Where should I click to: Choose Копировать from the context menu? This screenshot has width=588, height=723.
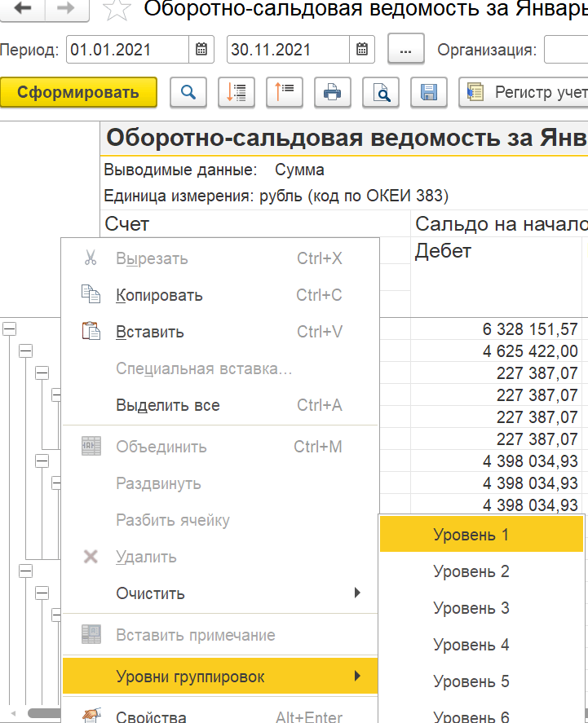coord(159,295)
